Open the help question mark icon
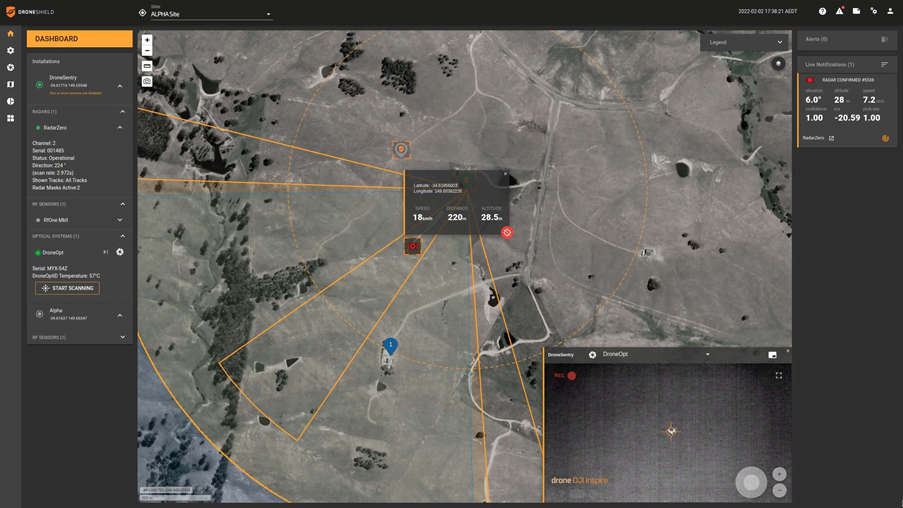The height and width of the screenshot is (508, 903). pos(822,12)
